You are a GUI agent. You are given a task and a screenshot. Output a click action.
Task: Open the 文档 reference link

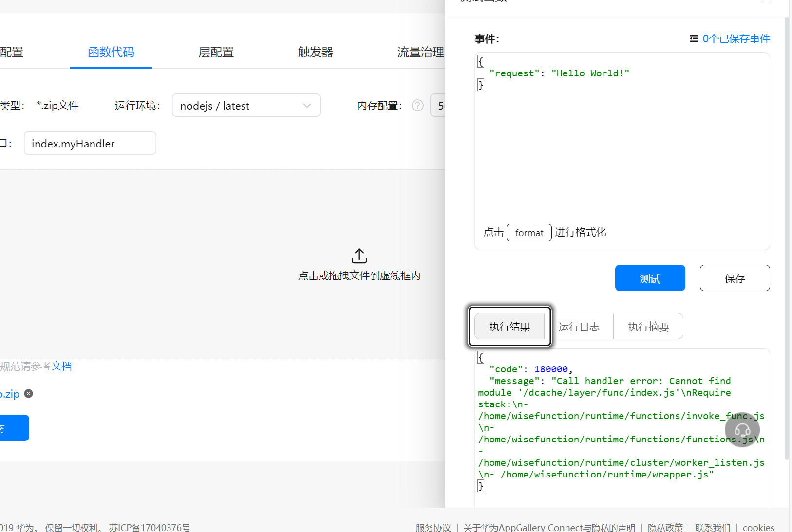[62, 366]
